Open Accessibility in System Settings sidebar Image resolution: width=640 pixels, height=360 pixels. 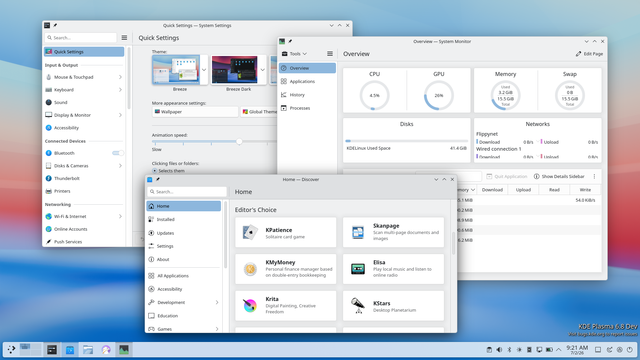84,128
